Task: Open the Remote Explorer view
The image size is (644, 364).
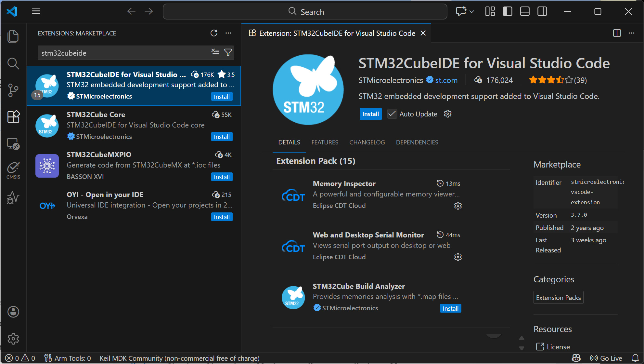Action: [x=13, y=143]
